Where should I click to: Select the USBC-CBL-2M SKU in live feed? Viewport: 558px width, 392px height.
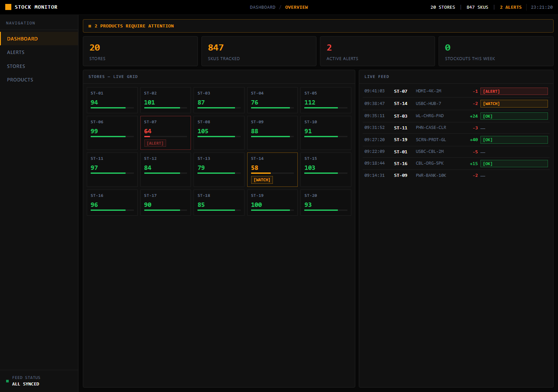[430, 152]
